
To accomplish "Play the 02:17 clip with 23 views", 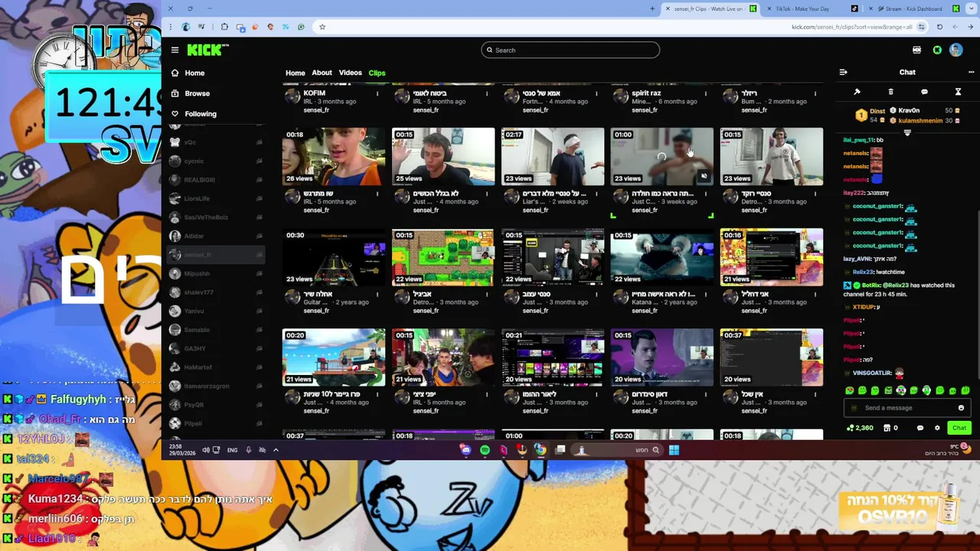I will click(x=553, y=157).
